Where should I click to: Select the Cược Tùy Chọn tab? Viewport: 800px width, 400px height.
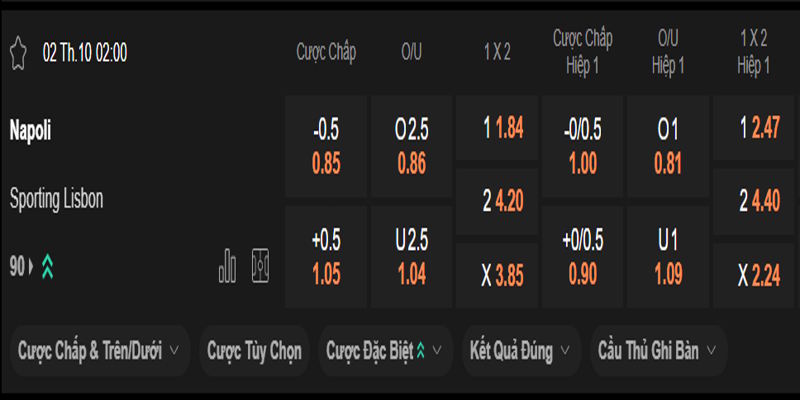coord(254,350)
